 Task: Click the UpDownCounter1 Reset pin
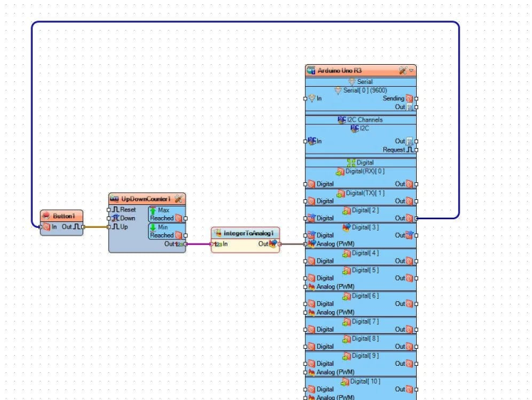[109, 210]
